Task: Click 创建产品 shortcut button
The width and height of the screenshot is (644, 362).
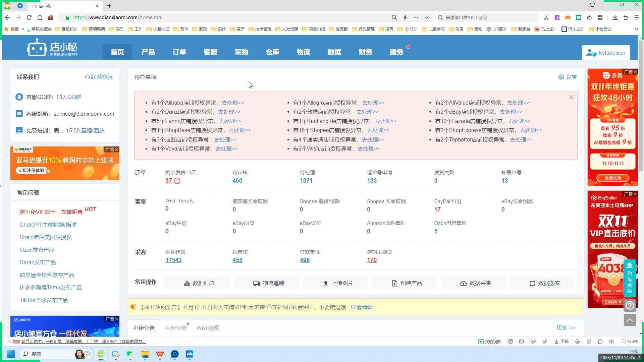Action: tap(405, 283)
